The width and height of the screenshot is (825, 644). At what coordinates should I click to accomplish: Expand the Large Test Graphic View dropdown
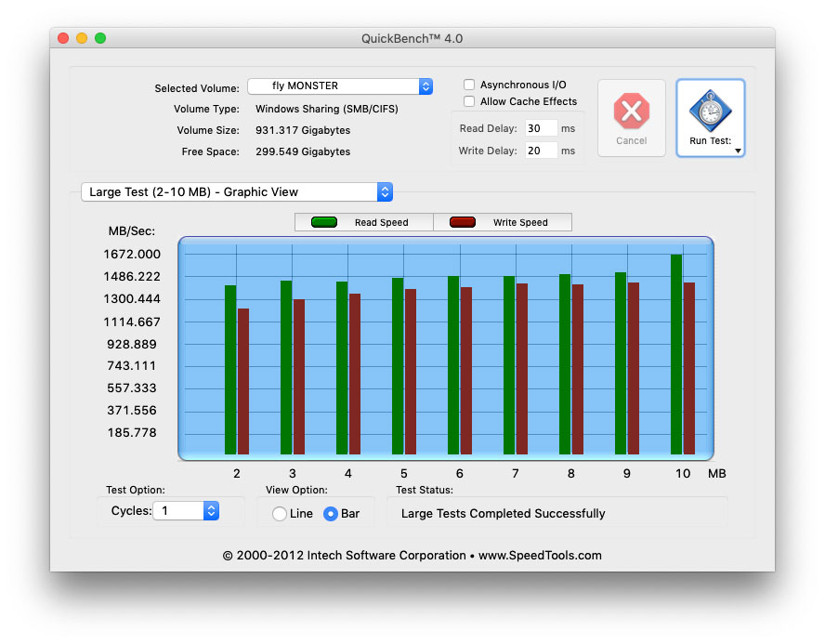pyautogui.click(x=237, y=192)
